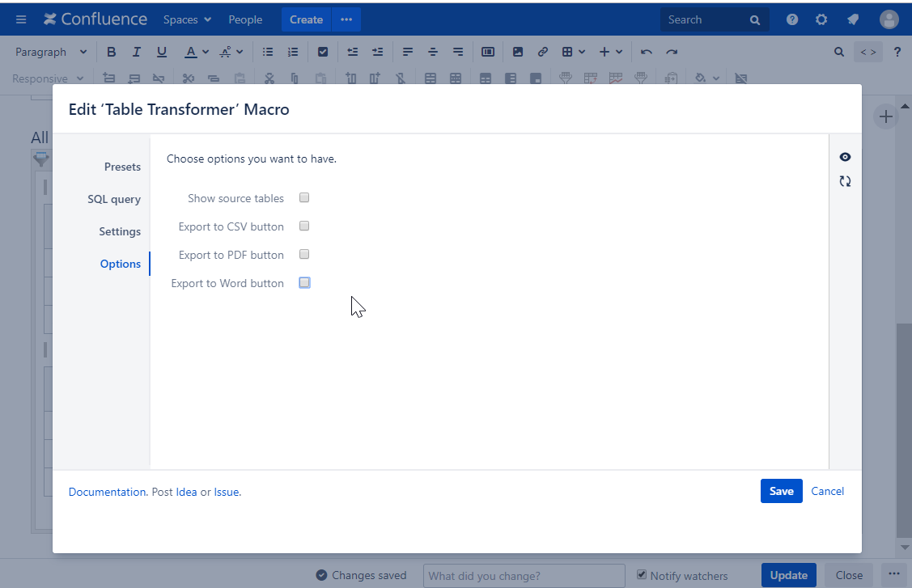This screenshot has width=912, height=588.
Task: Switch to the SQL query tab
Action: (x=114, y=199)
